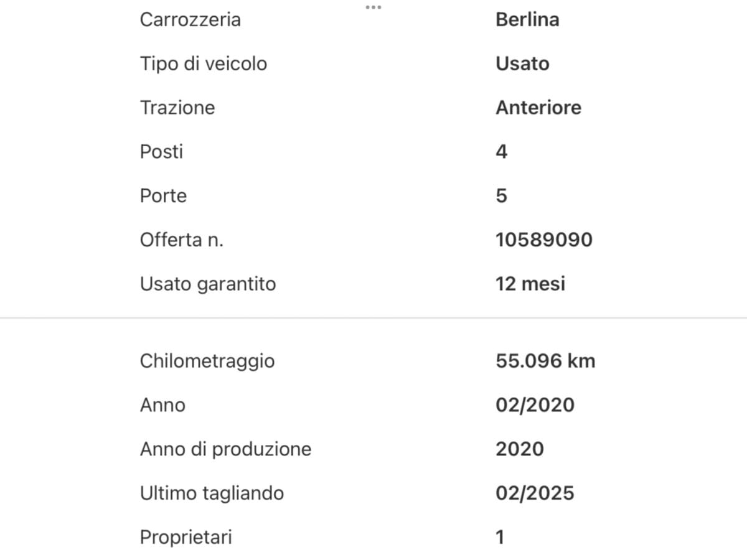Click the Chilometraggio label

(x=207, y=361)
